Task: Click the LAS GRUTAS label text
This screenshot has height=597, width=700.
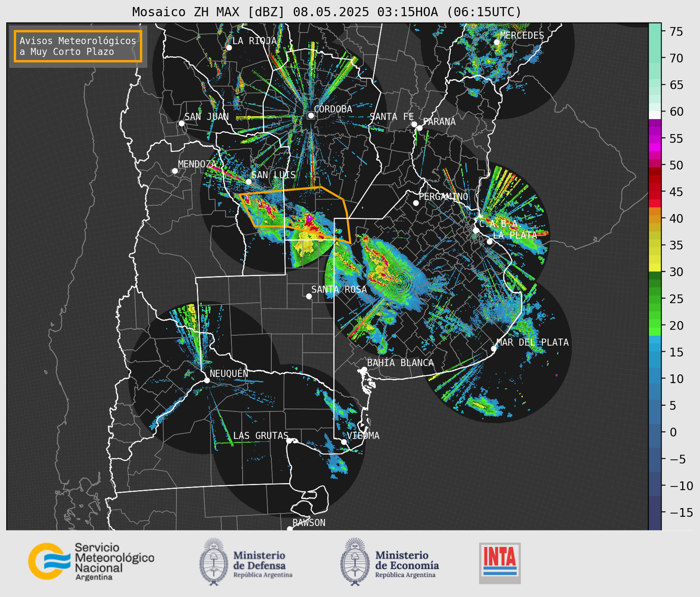Action: click(x=261, y=436)
